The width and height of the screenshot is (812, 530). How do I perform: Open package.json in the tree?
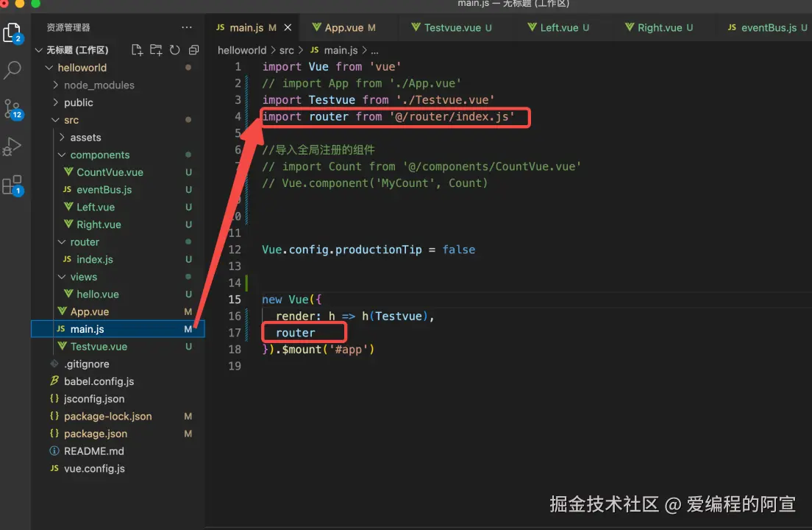118,434
